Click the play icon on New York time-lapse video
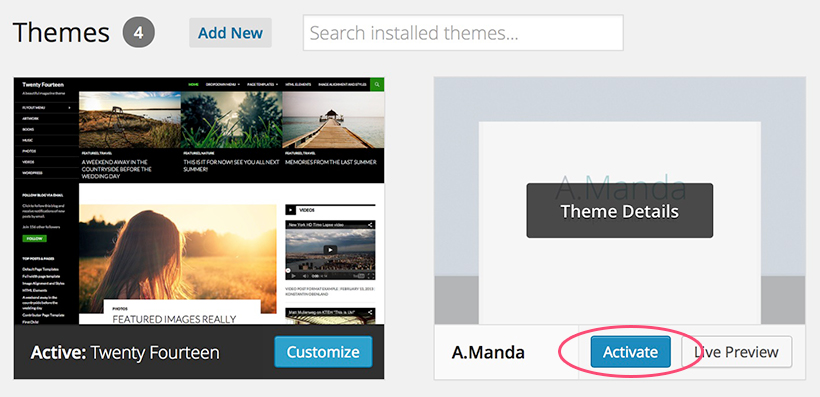The image size is (820, 397). (329, 250)
